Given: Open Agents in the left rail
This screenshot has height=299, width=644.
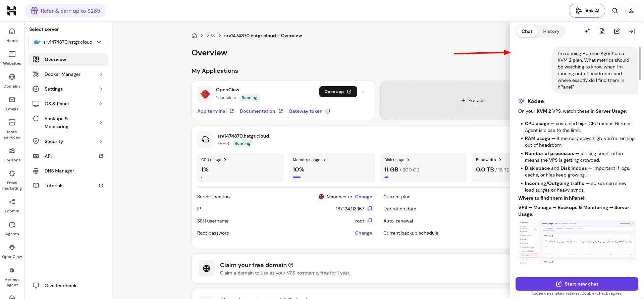Looking at the screenshot, I should coord(12,229).
